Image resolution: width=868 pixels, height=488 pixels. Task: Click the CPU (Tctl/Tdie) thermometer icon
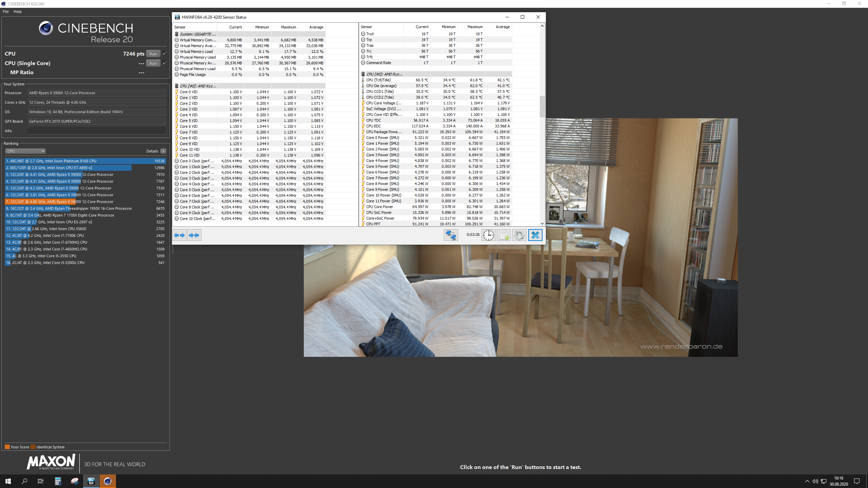pyautogui.click(x=363, y=80)
